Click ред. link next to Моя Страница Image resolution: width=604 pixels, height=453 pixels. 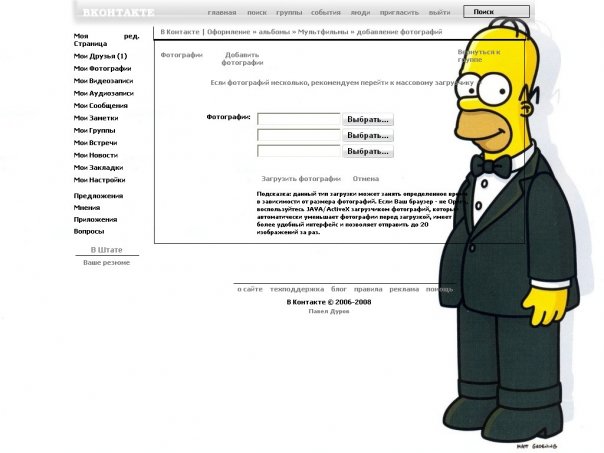tap(132, 36)
